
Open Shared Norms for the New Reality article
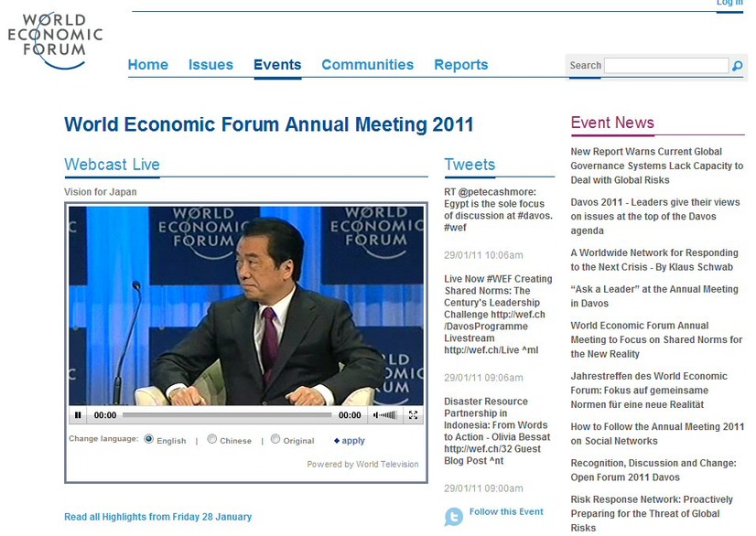click(656, 339)
